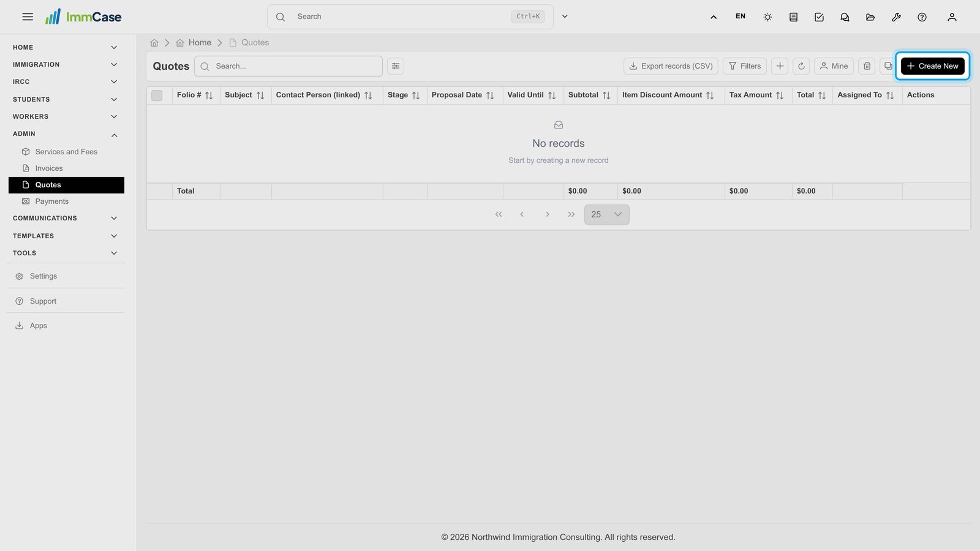Click the Create New button
980x551 pixels.
(932, 66)
